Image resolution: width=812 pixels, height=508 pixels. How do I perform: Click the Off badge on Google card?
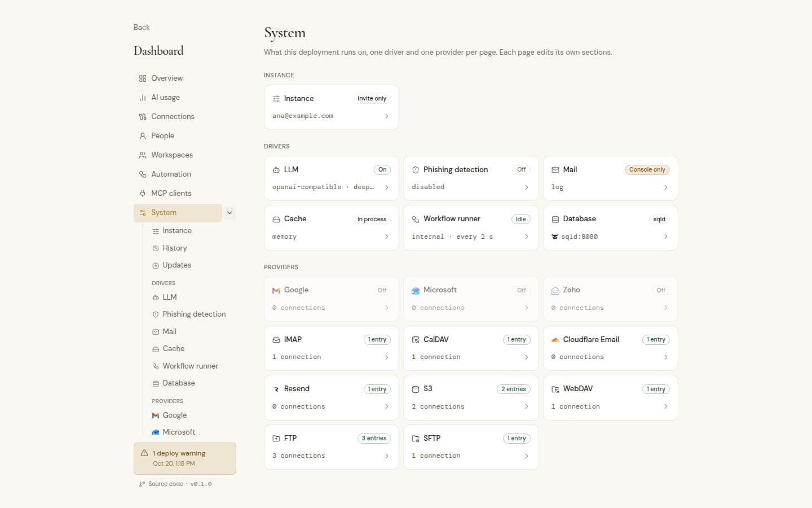pyautogui.click(x=382, y=290)
